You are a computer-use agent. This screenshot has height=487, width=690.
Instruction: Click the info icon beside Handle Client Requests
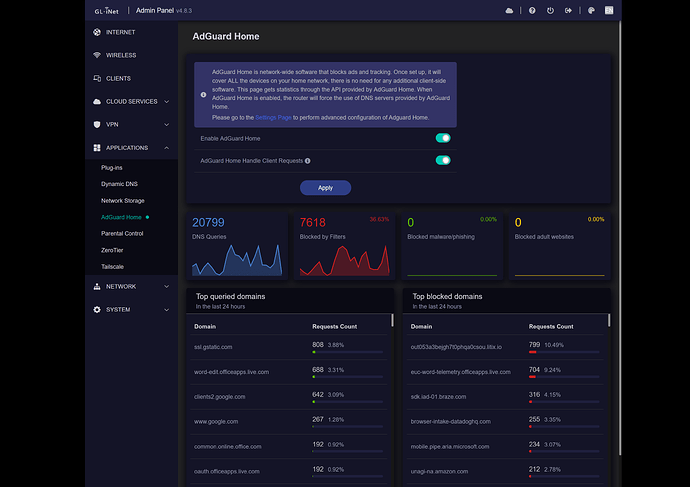307,160
